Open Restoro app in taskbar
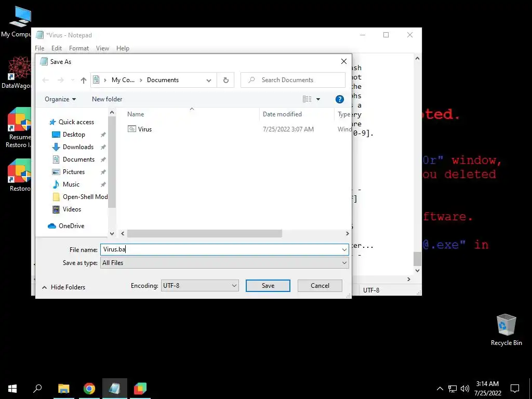The image size is (532, 399). 140,389
